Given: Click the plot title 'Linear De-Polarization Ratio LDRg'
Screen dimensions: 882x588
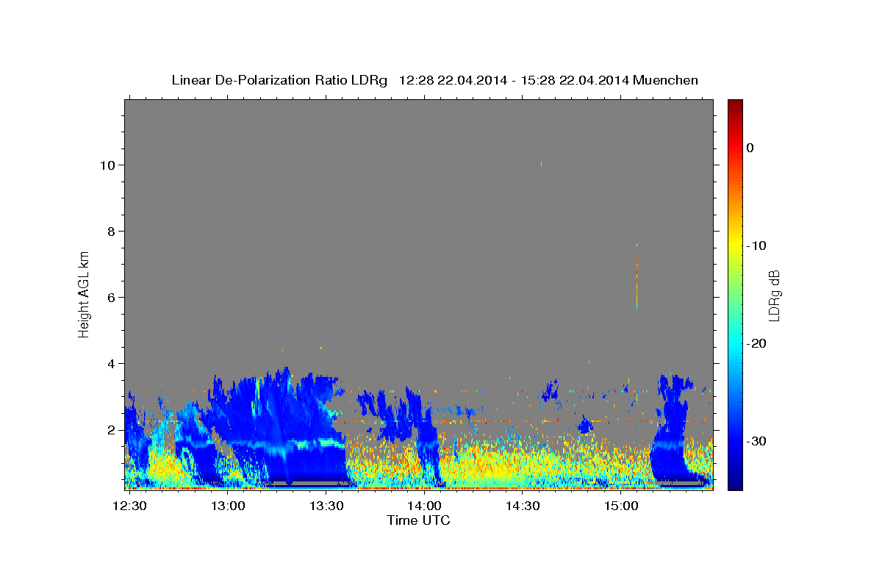Looking at the screenshot, I should click(x=279, y=80).
